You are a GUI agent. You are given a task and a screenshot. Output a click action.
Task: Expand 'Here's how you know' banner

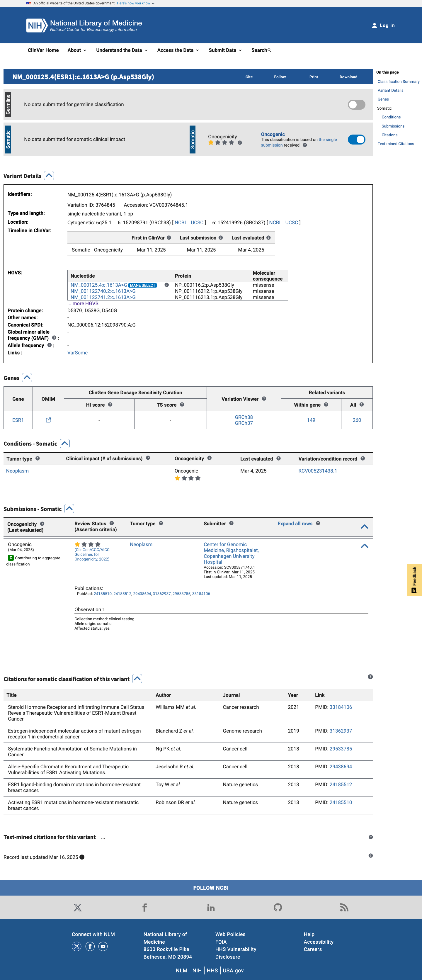tap(136, 4)
